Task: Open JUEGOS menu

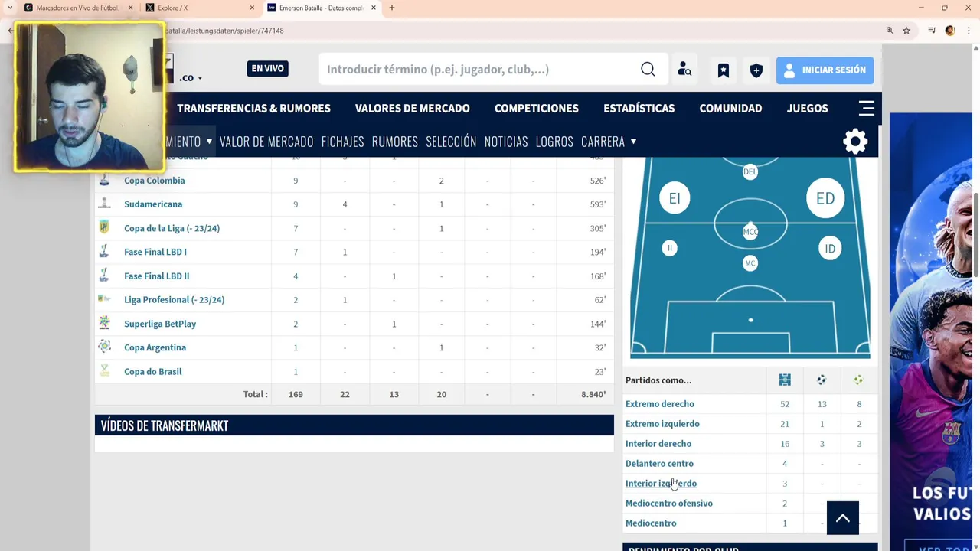Action: click(x=807, y=108)
